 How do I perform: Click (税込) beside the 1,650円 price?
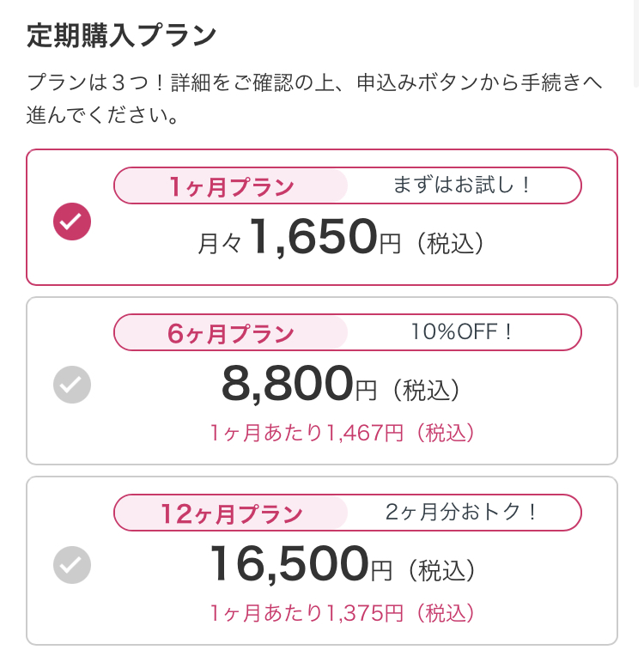[450, 244]
